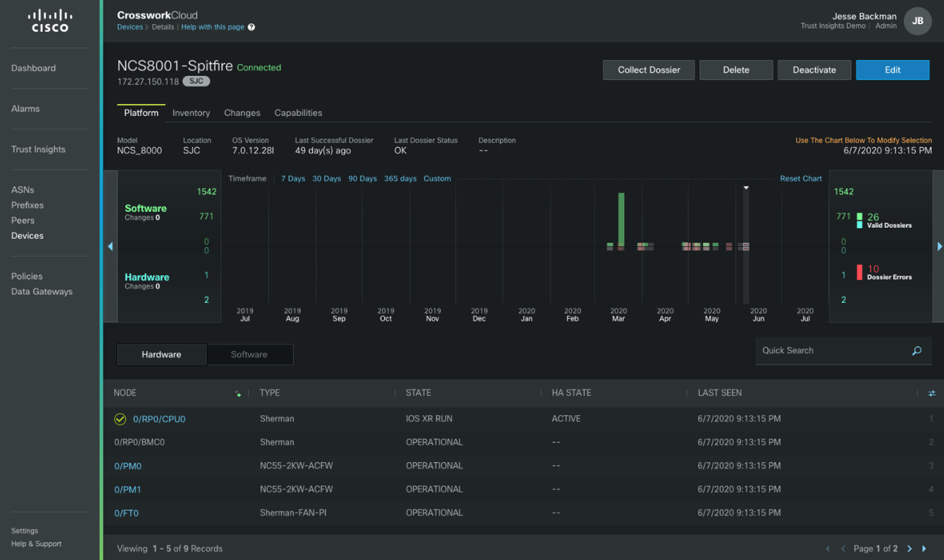Toggle the 0/RP0/CPU0 row check mark

120,419
